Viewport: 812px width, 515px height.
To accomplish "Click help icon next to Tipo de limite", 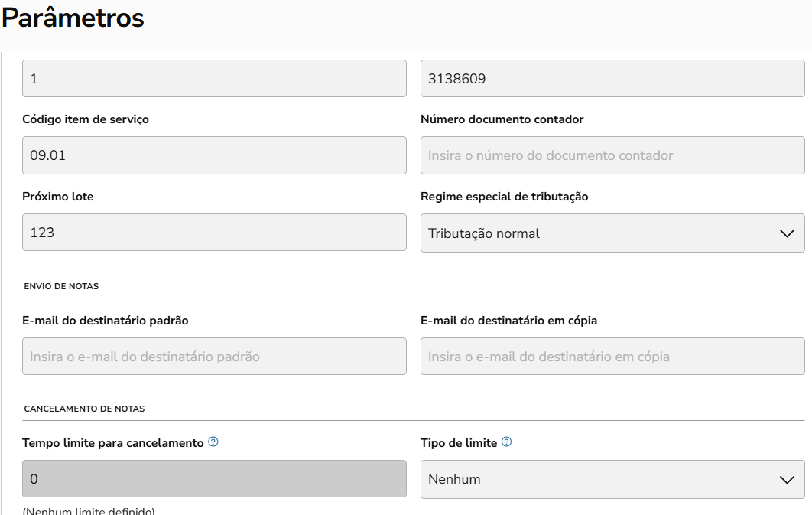I will (x=506, y=442).
